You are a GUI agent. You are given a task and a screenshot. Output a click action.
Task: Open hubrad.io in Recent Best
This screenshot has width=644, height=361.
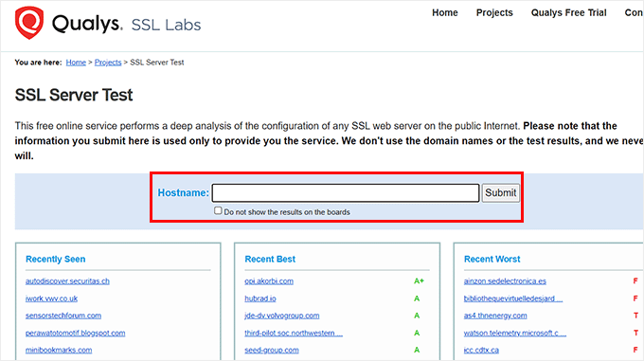260,298
